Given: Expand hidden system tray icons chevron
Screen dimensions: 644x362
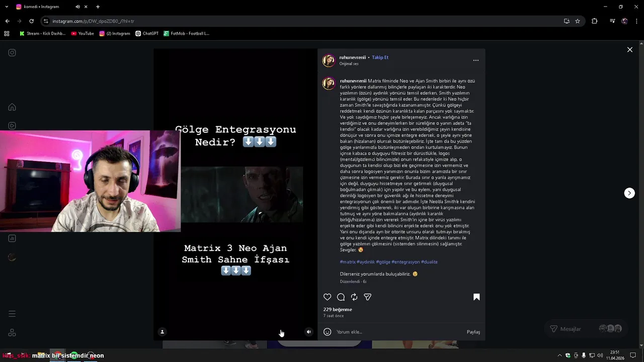Looking at the screenshot, I should tap(559, 355).
